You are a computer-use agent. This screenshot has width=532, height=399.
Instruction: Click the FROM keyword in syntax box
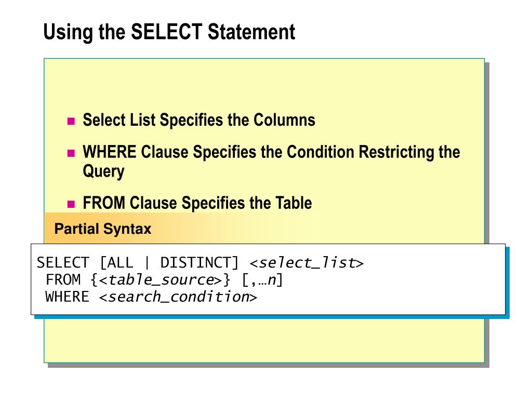click(63, 280)
